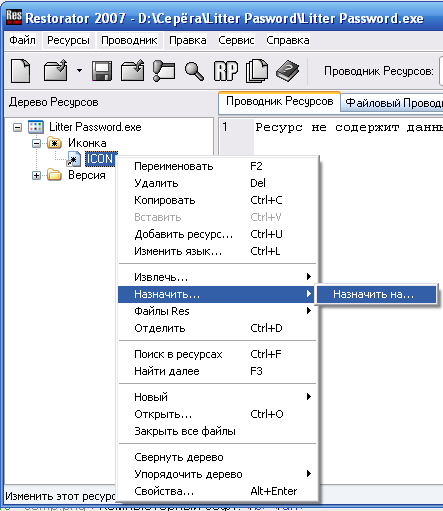Click the 'Ресурс не содержит' text line
Screen dimensions: 443x511
point(349,128)
